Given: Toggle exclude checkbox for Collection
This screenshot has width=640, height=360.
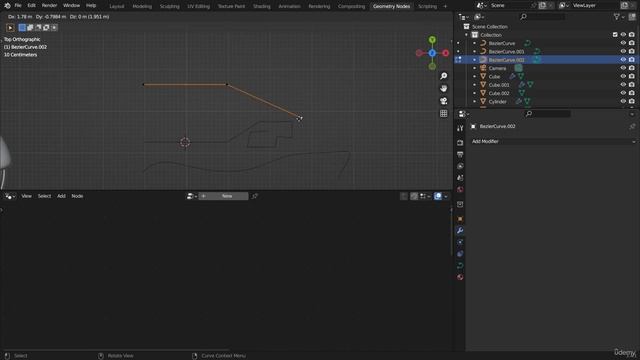Looking at the screenshot, I should pyautogui.click(x=615, y=35).
